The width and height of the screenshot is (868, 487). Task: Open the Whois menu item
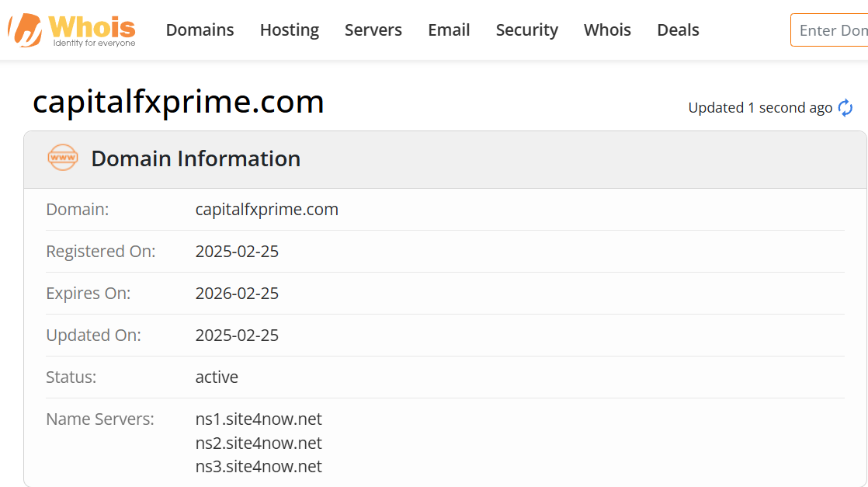pos(607,30)
